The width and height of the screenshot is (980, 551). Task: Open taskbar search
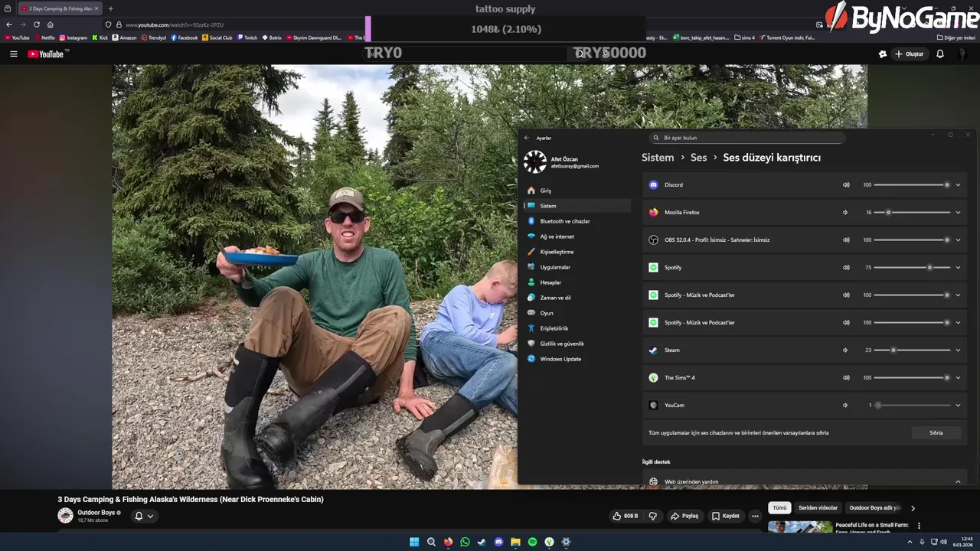coord(431,542)
